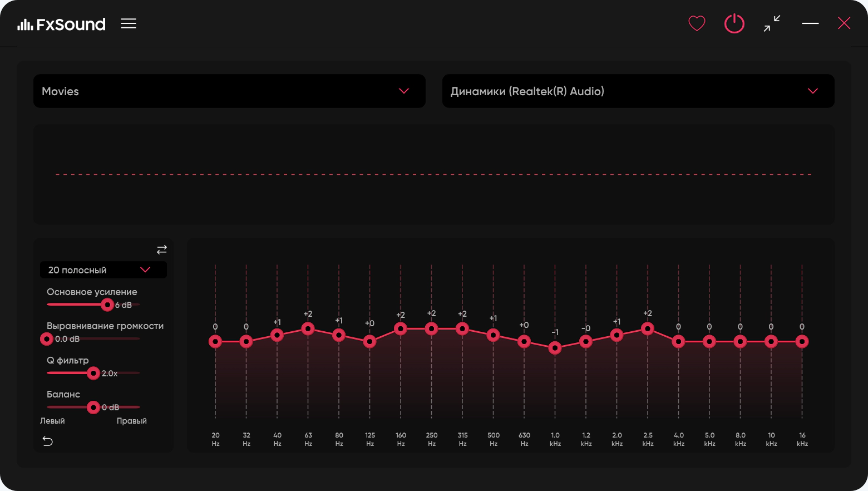Click the FxSound logo

click(x=61, y=24)
